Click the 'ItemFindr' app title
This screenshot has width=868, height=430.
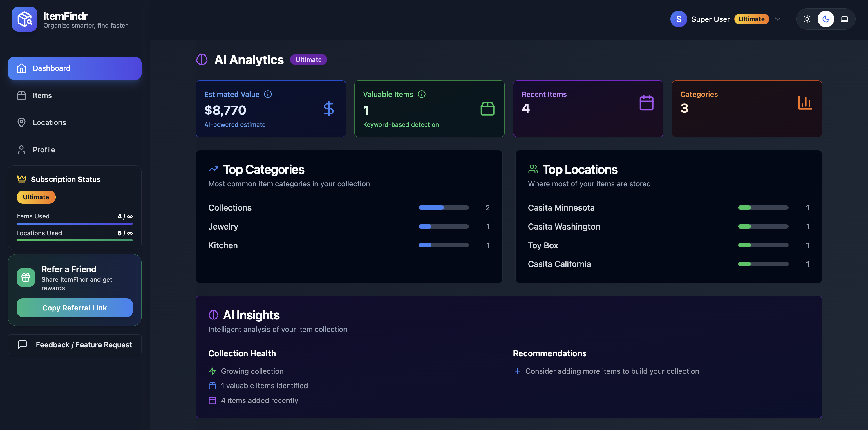point(65,16)
